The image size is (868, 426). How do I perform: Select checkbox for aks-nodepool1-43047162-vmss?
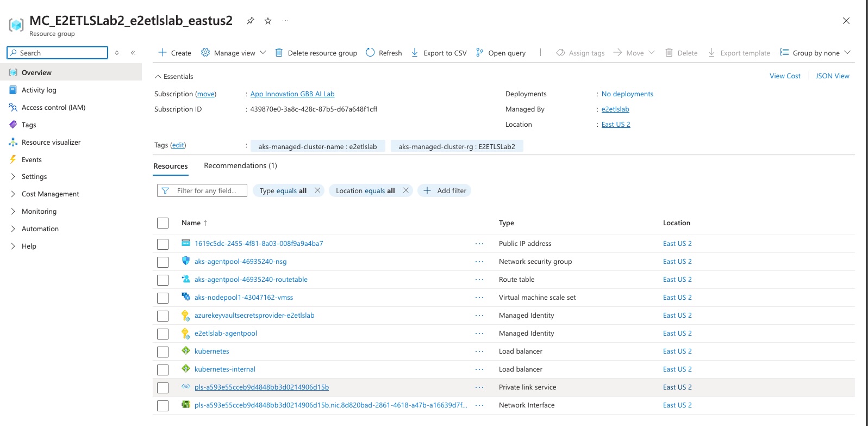tap(163, 298)
